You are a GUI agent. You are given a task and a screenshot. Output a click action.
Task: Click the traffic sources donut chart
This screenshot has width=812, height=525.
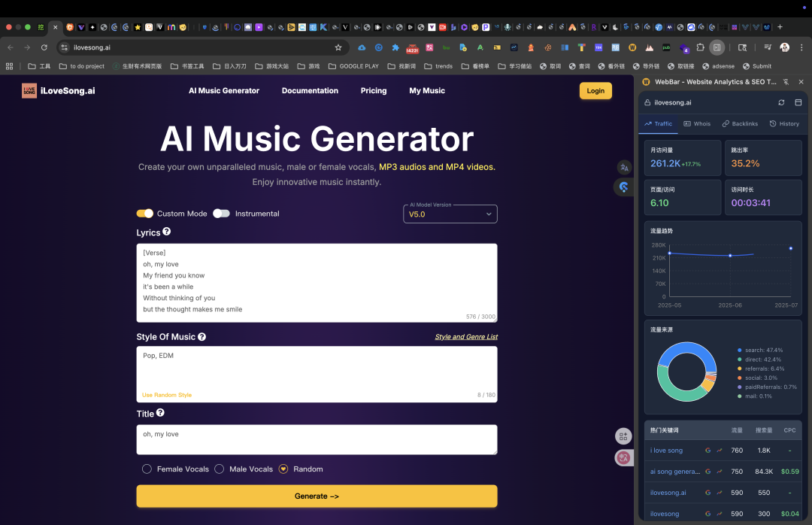coord(686,372)
